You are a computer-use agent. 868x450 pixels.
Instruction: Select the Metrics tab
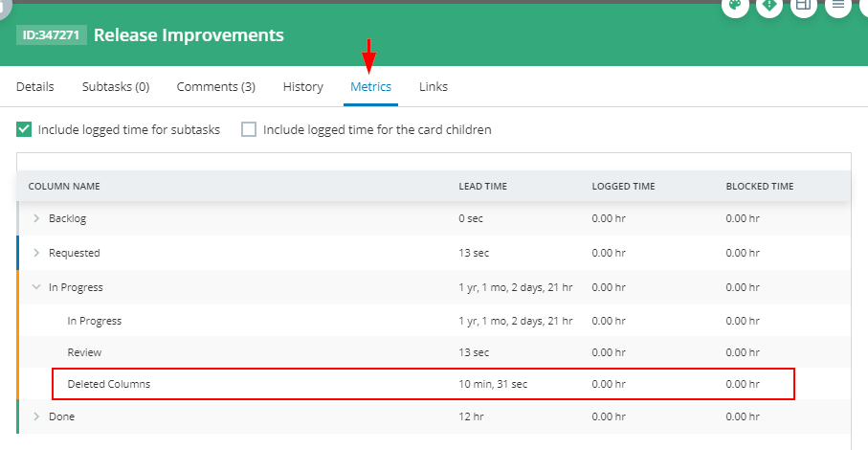(x=370, y=87)
